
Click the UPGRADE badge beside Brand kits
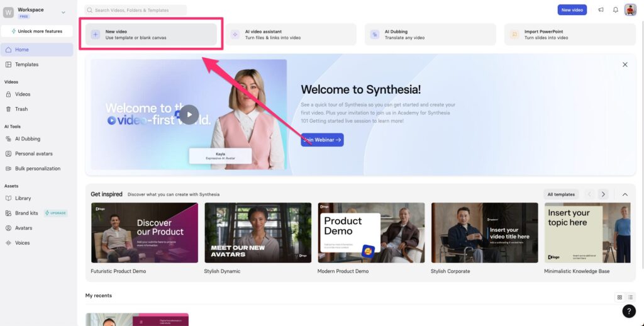(x=56, y=213)
